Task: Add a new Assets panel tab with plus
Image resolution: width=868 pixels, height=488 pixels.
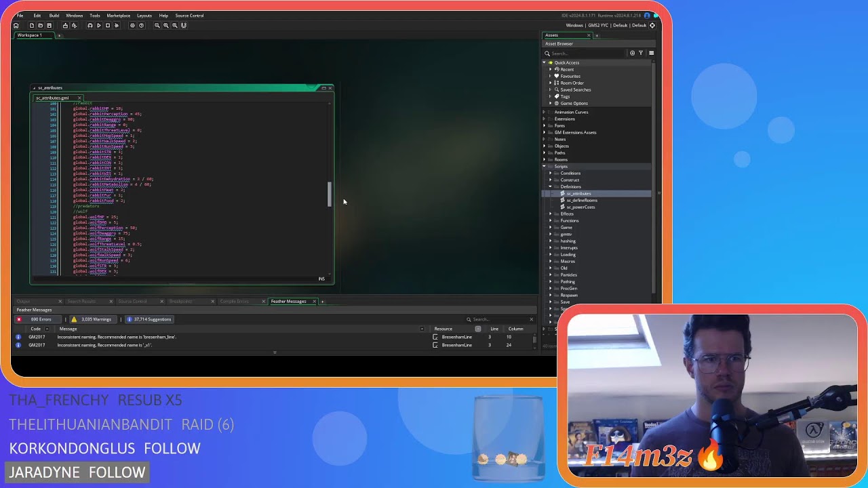Action: (x=597, y=35)
